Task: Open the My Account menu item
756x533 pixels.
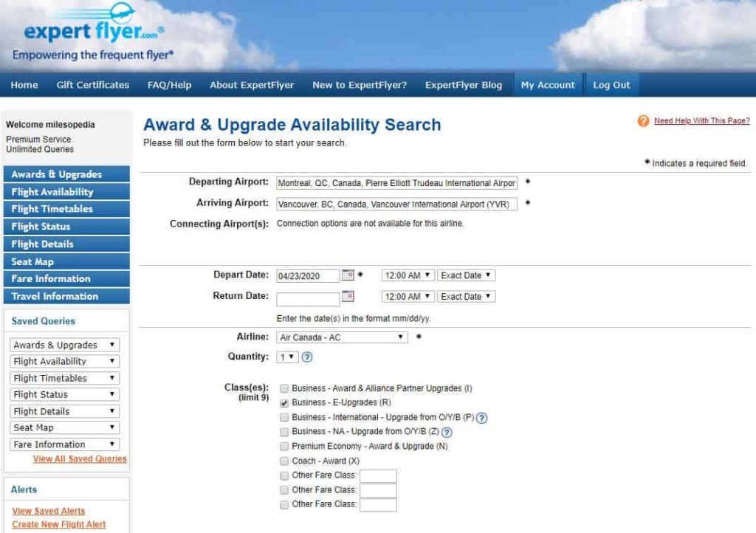Action: (548, 85)
